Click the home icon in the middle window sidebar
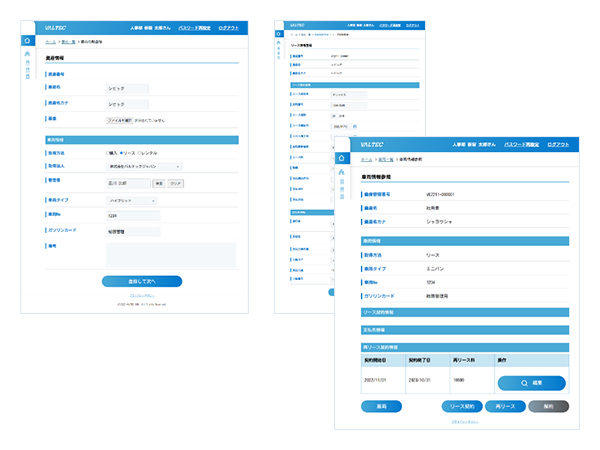 click(279, 33)
